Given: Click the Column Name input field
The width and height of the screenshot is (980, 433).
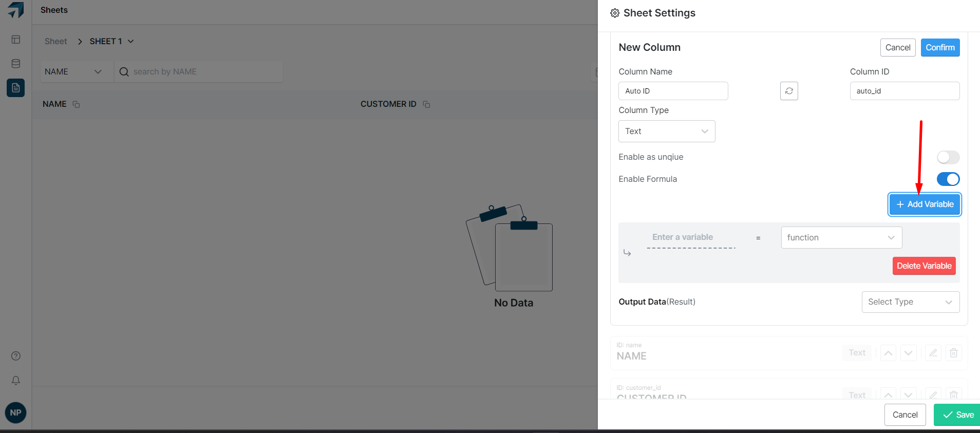Looking at the screenshot, I should [673, 91].
